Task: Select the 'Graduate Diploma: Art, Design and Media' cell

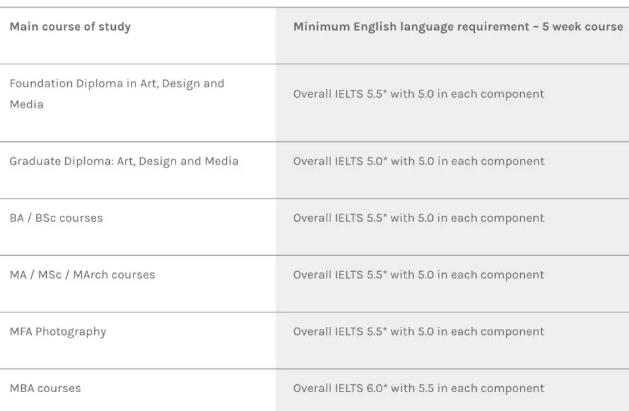Action: pyautogui.click(x=124, y=161)
